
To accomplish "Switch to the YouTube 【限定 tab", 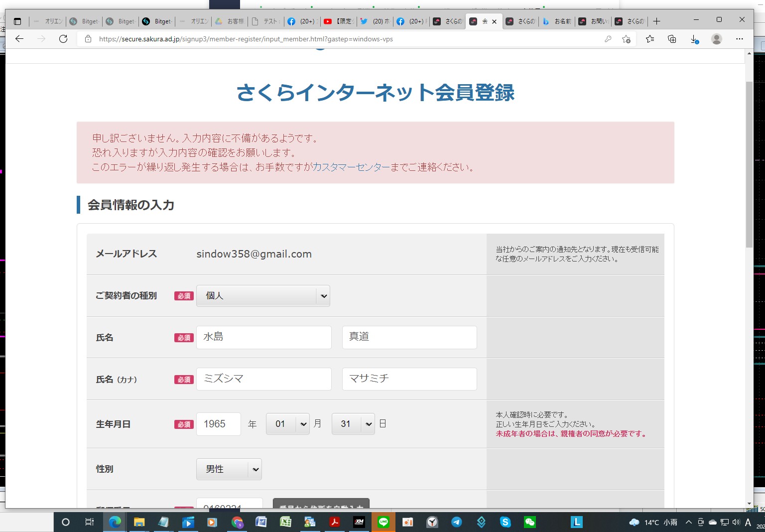I will tap(339, 21).
